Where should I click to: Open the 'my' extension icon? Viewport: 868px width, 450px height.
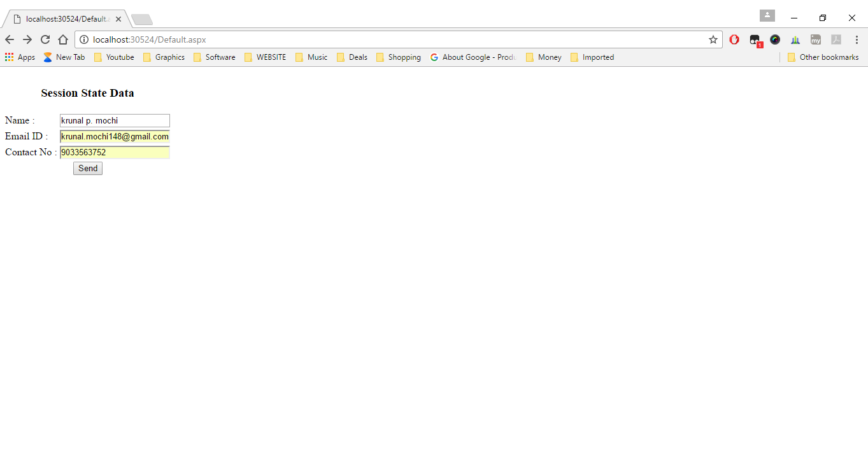tap(815, 39)
